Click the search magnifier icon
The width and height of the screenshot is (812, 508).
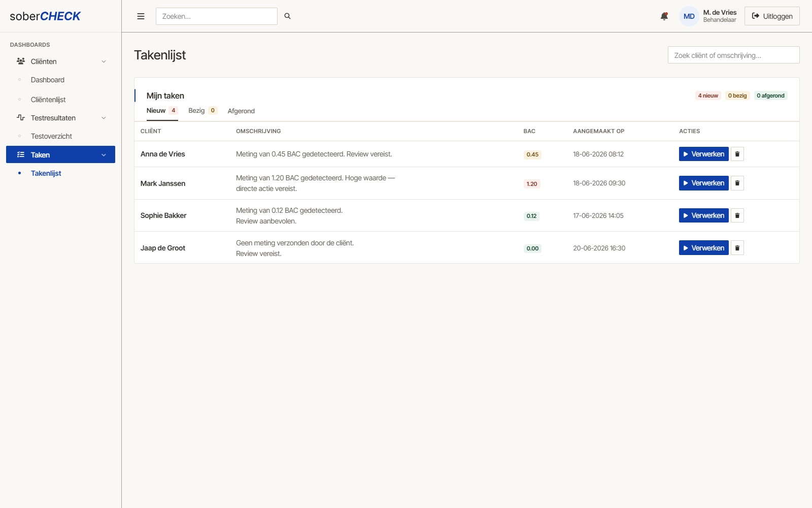pyautogui.click(x=287, y=16)
